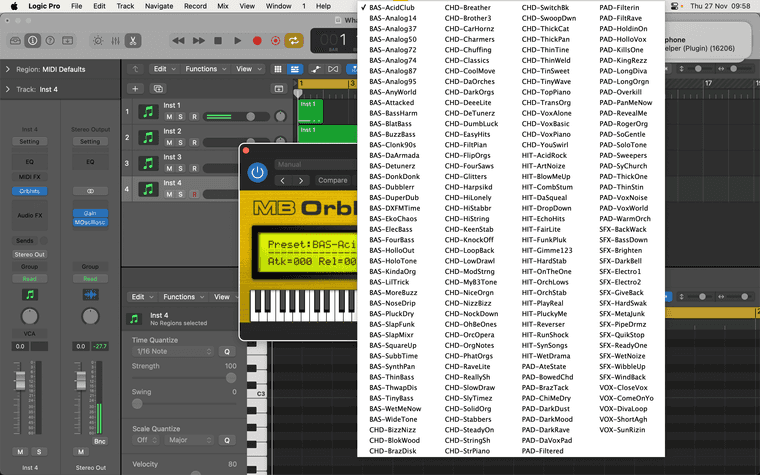Click the Record button in transport
This screenshot has height=475, width=760.
pos(258,41)
